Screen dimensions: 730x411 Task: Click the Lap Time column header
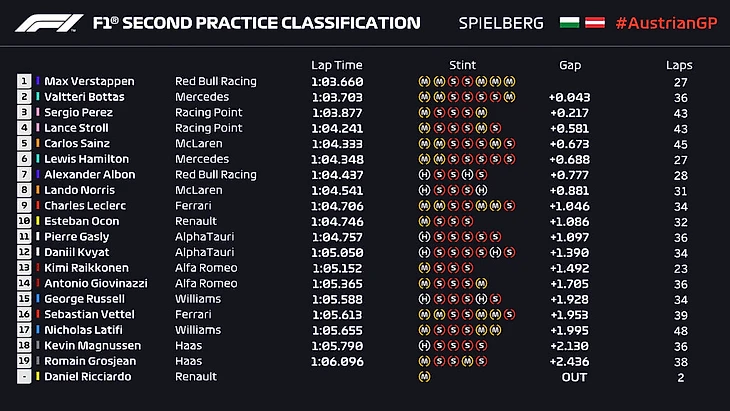point(335,65)
